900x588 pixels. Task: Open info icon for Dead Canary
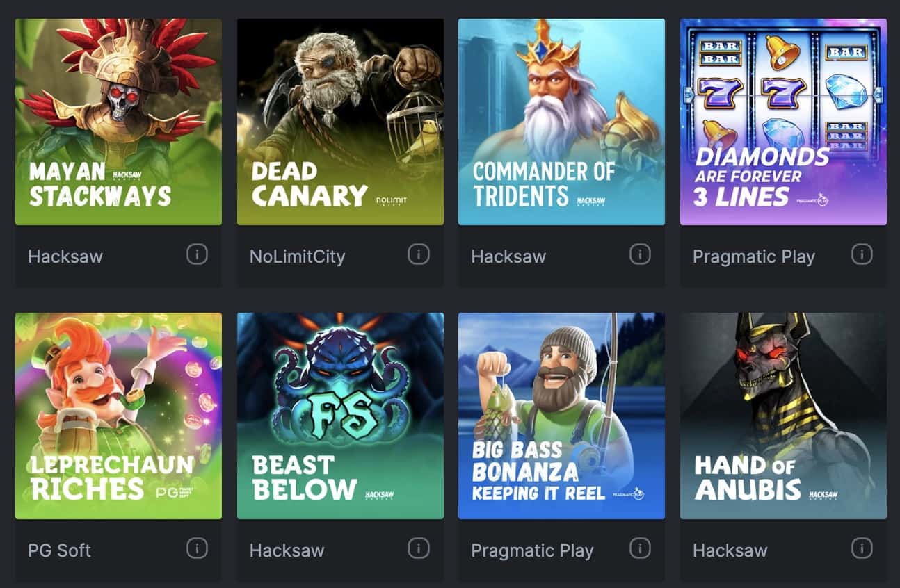[418, 255]
